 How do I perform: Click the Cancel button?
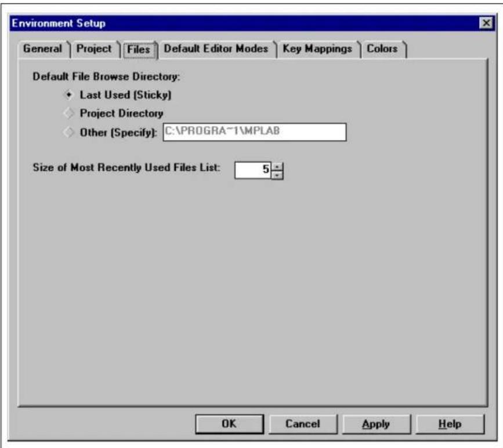coord(303,424)
